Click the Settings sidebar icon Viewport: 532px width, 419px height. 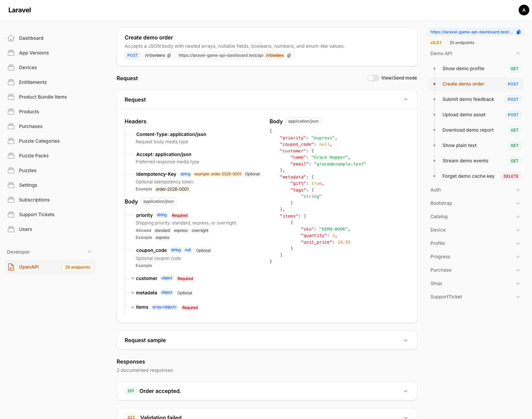pos(11,185)
